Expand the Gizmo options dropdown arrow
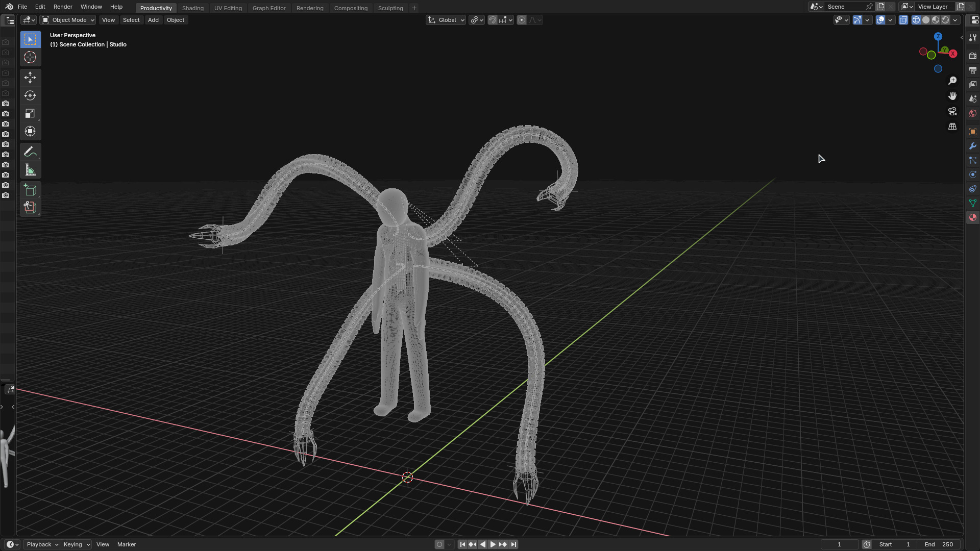 coord(868,20)
